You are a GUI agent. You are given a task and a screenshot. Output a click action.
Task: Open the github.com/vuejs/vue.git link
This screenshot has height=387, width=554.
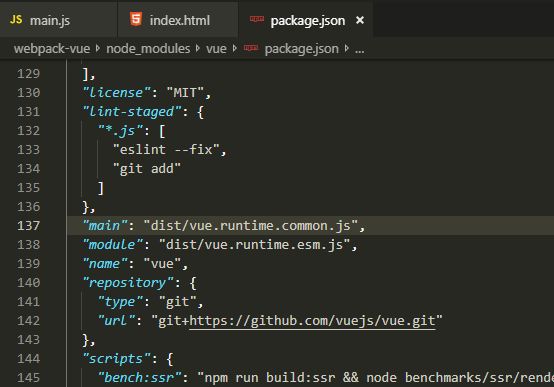coord(312,321)
